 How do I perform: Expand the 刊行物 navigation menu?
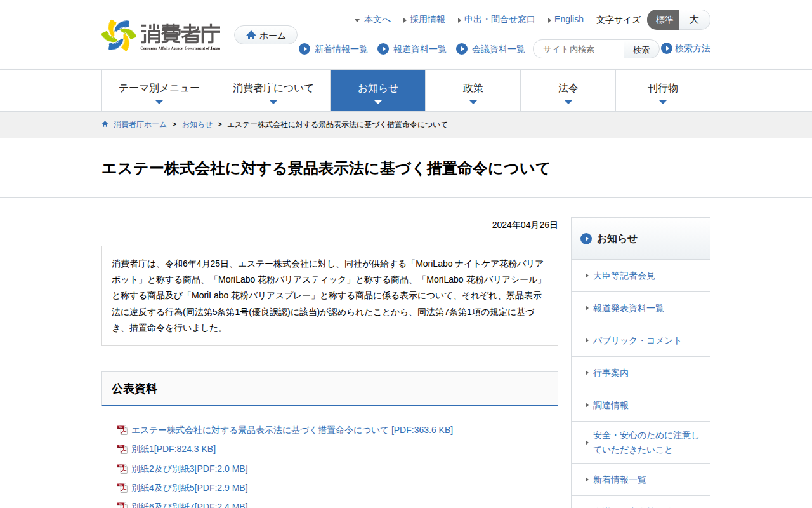(x=663, y=91)
